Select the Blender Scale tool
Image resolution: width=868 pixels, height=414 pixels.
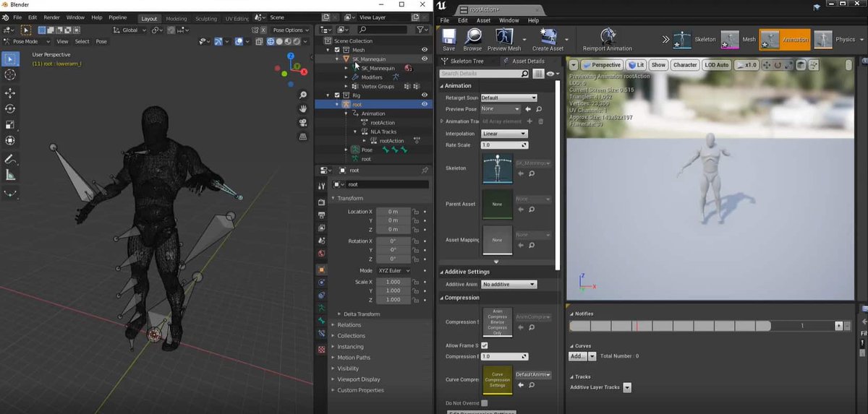10,124
